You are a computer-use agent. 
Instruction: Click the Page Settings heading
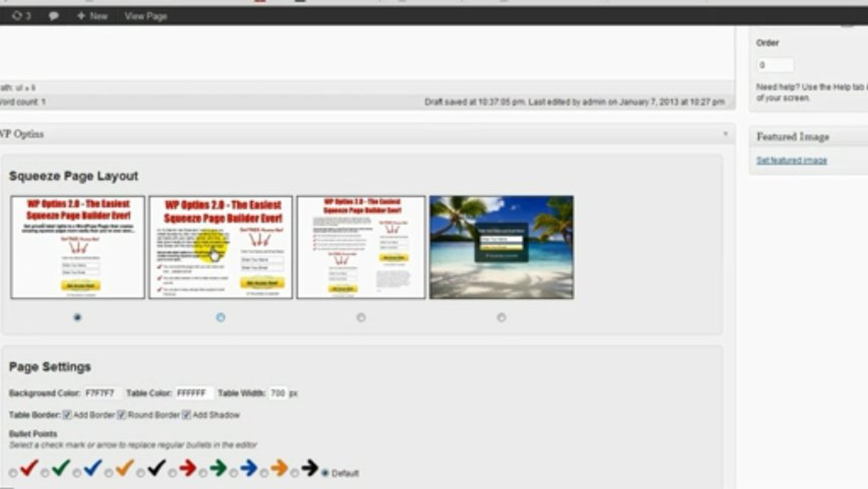[x=50, y=367]
